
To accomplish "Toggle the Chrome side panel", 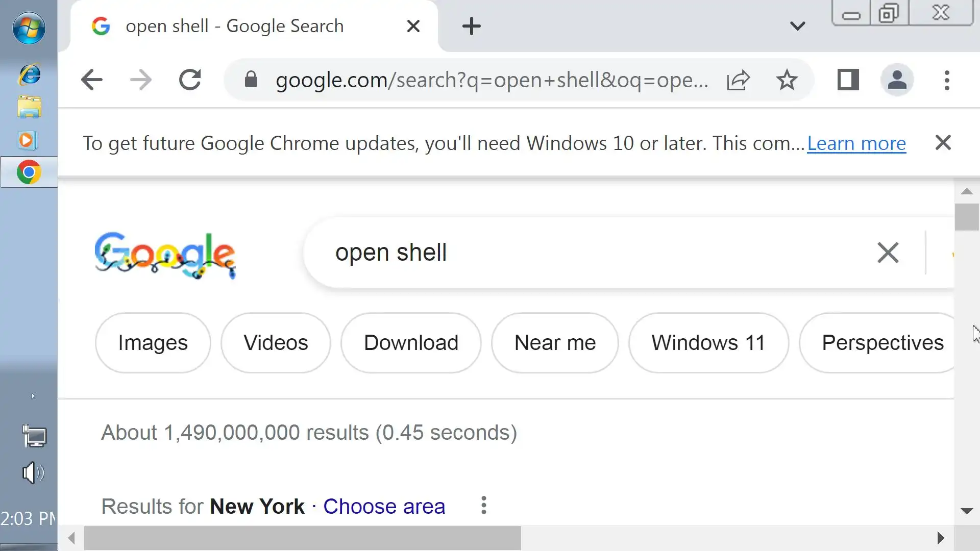I will tap(848, 80).
